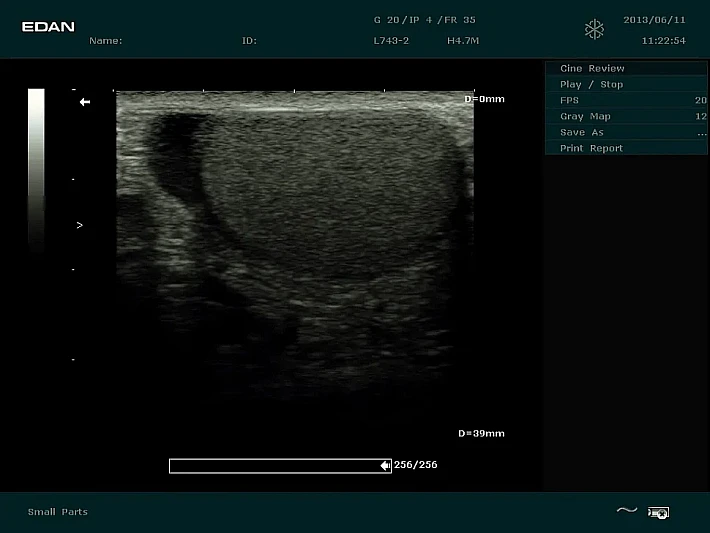The image size is (710, 533).
Task: Click the patient ID field
Action: click(x=249, y=41)
